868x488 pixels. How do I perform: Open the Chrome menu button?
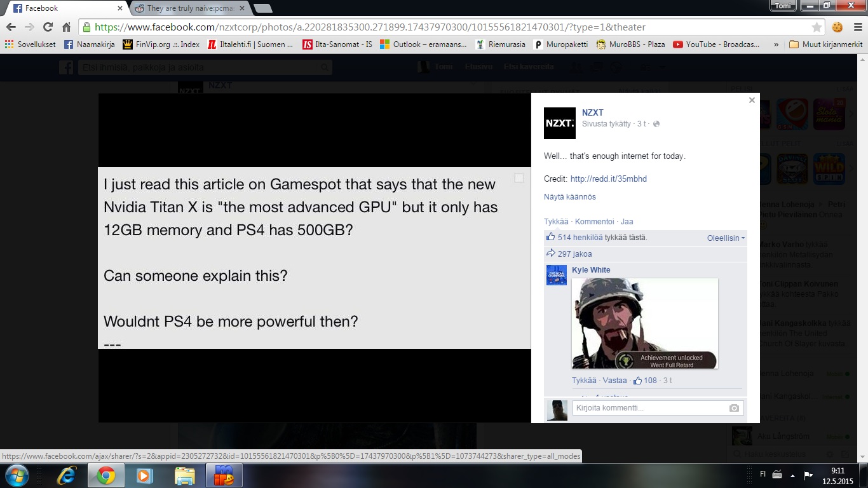coord(856,27)
